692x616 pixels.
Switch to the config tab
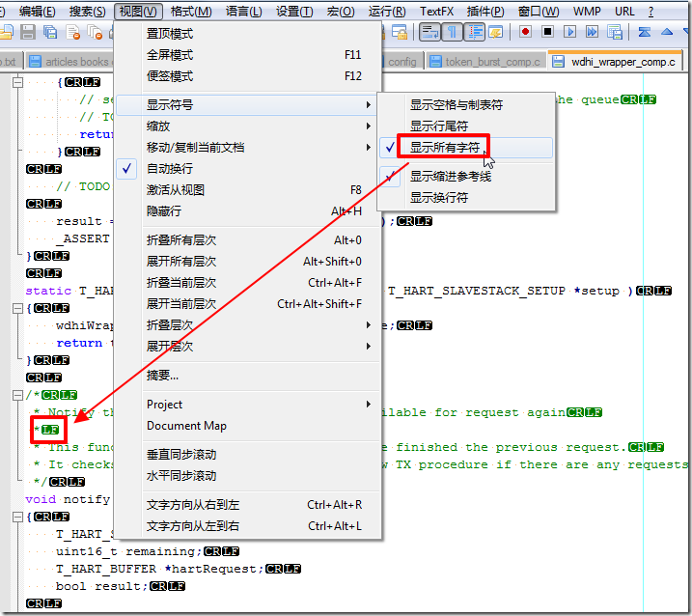[402, 62]
